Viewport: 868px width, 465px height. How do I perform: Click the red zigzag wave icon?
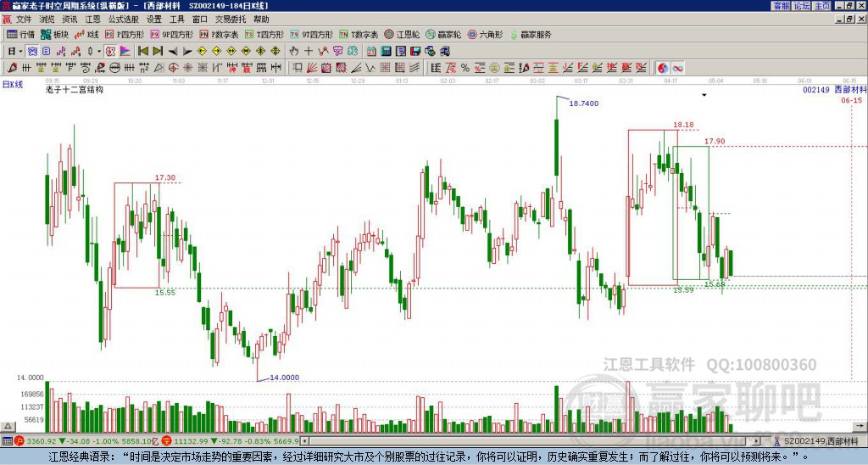(x=323, y=51)
